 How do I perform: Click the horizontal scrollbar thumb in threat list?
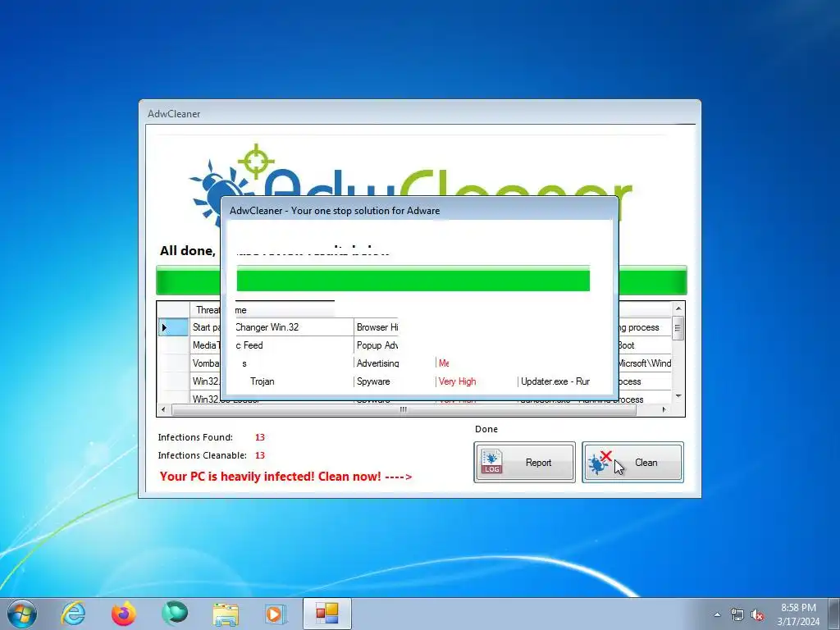pyautogui.click(x=404, y=410)
